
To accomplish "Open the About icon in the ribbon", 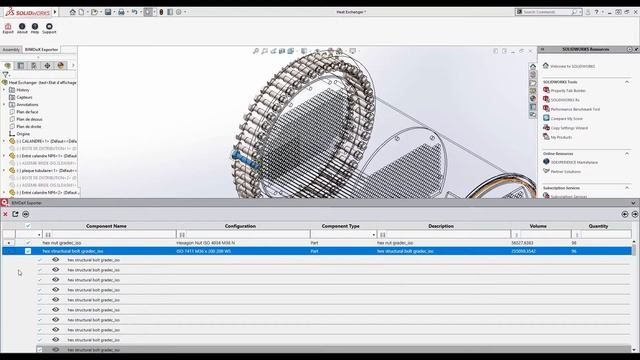I will coord(22,28).
